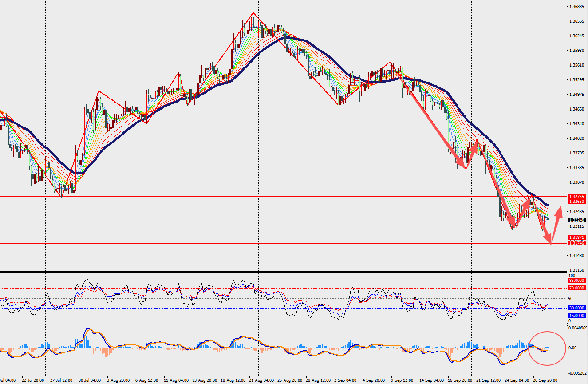The height and width of the screenshot is (384, 588).
Task: Click the 22 Jul 20:00 time label
Action: (x=32, y=380)
